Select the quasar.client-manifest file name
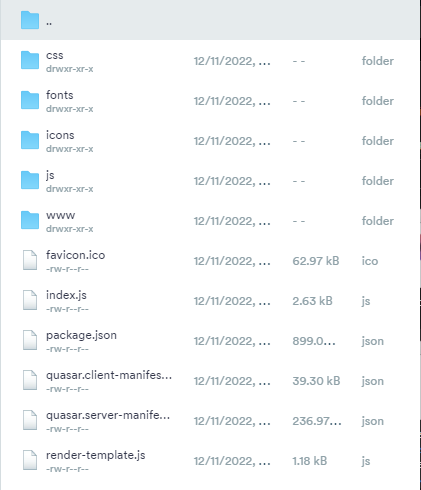Screen dimensions: 421x490 tap(109, 375)
